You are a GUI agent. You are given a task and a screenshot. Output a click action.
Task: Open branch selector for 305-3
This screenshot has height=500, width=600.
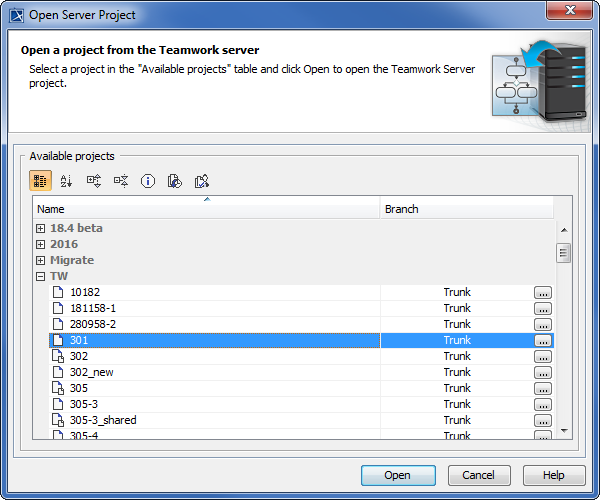pos(543,405)
